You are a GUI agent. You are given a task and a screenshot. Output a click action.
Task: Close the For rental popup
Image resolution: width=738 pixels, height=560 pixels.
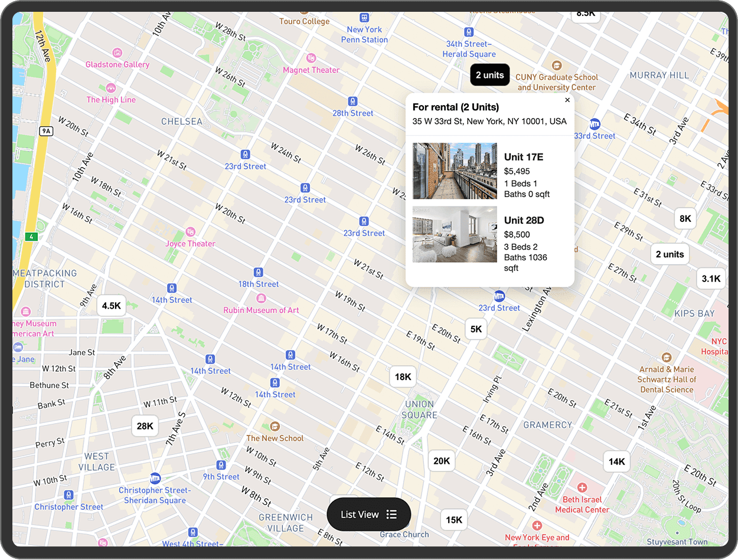[567, 100]
